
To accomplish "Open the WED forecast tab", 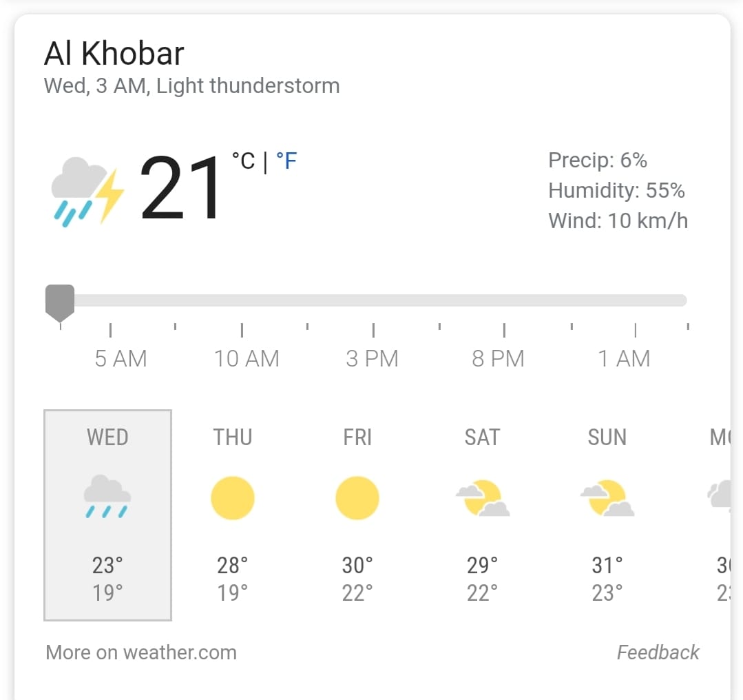I will coord(107,515).
